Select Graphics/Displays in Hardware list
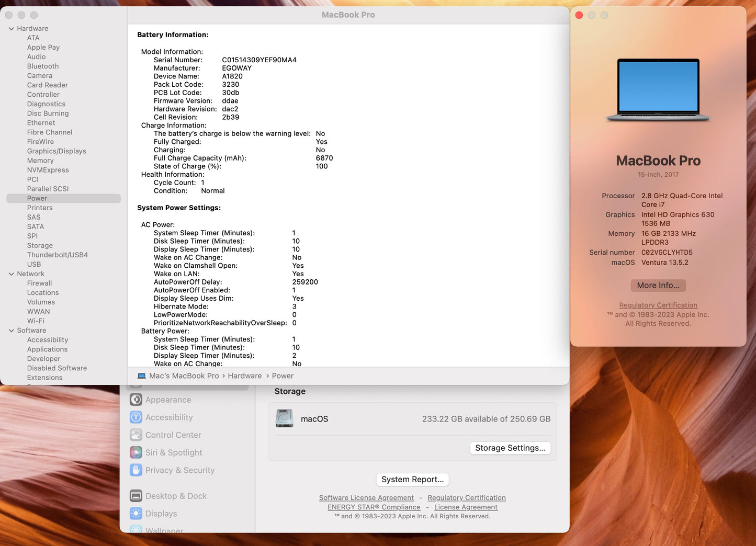756x546 pixels. pos(57,151)
